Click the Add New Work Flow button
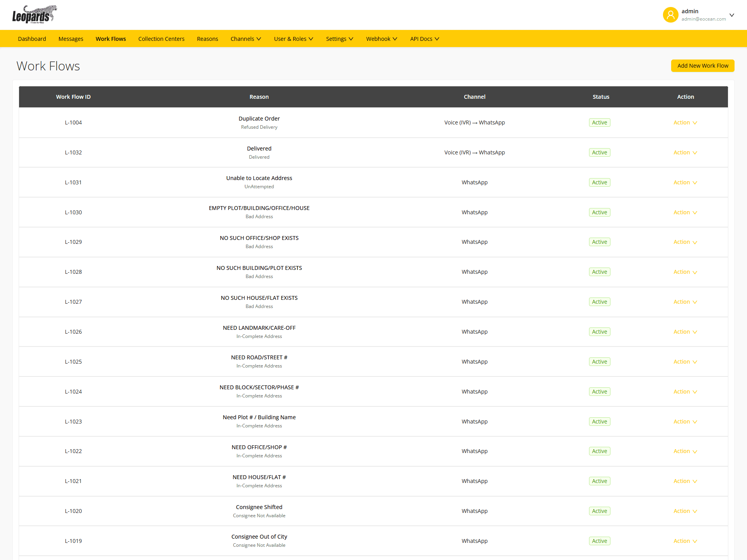 702,65
